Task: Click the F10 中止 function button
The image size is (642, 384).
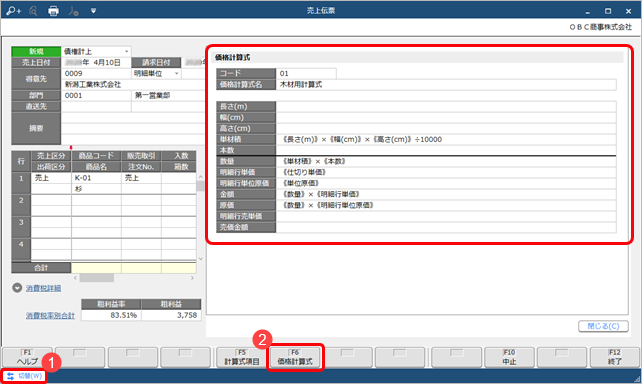Action: coord(509,357)
